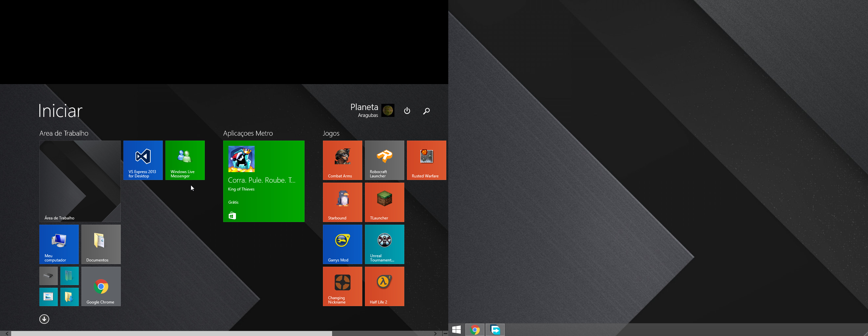The height and width of the screenshot is (336, 868).
Task: Open the small memory chip tile
Action: click(49, 276)
